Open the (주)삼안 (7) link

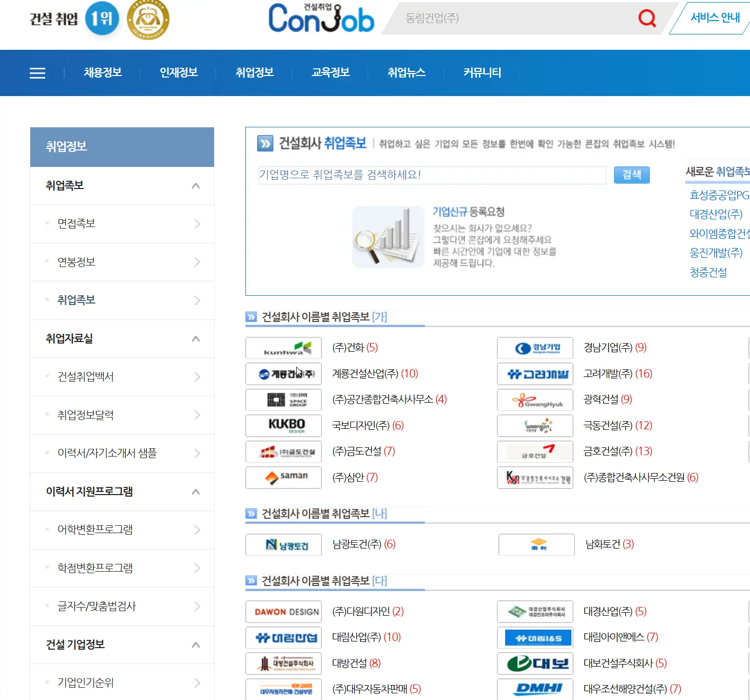coord(355,478)
